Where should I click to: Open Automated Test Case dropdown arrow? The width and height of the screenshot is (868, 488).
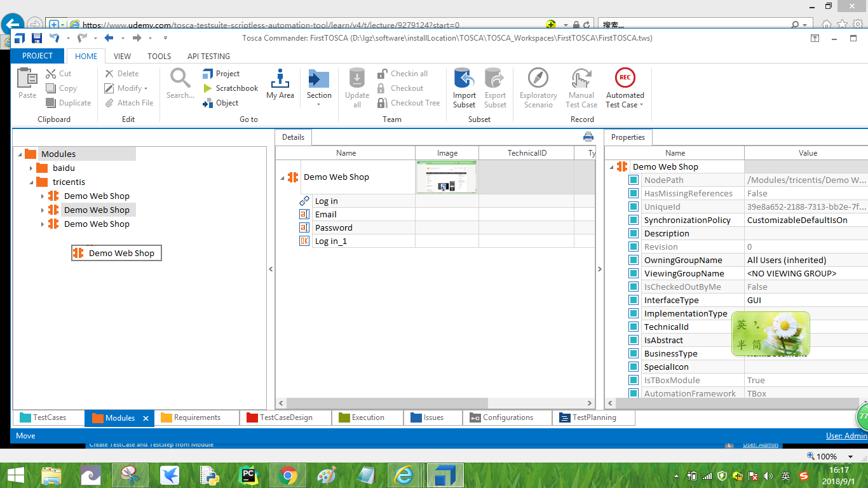pos(641,105)
